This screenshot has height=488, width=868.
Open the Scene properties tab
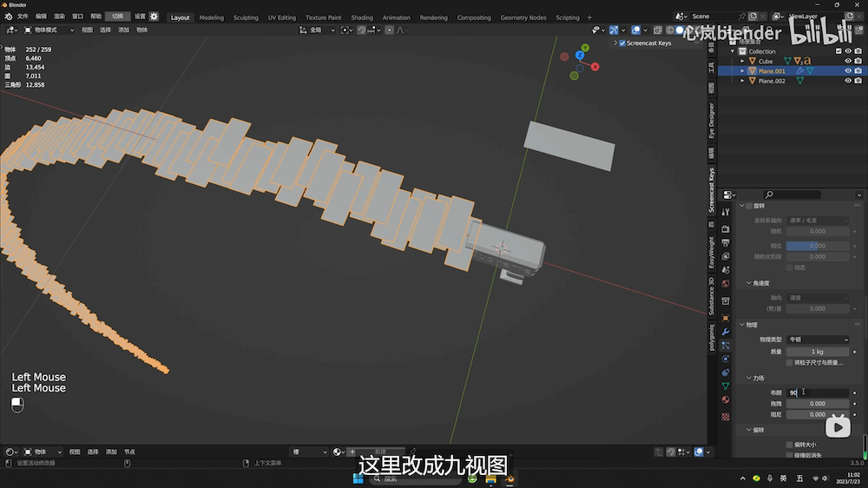(725, 270)
